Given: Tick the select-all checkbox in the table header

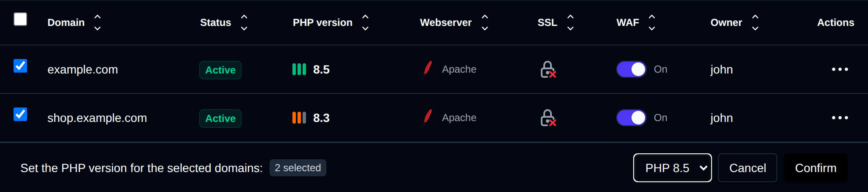Looking at the screenshot, I should coord(20,19).
